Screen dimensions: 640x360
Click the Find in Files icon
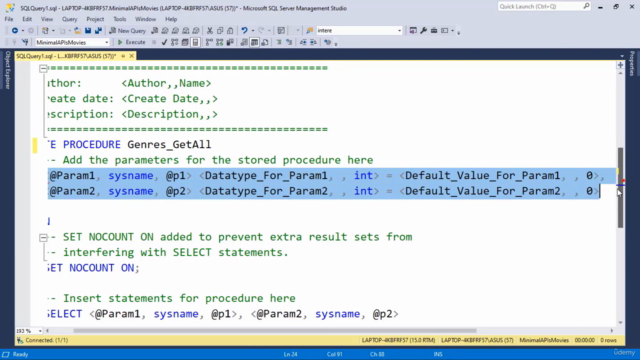coord(310,31)
